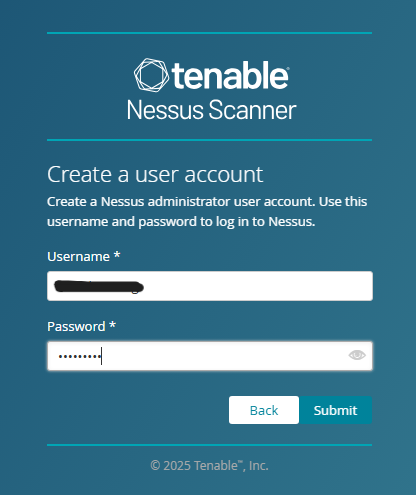Focus the Password input field
Screen dimensions: 416x495
210,356
